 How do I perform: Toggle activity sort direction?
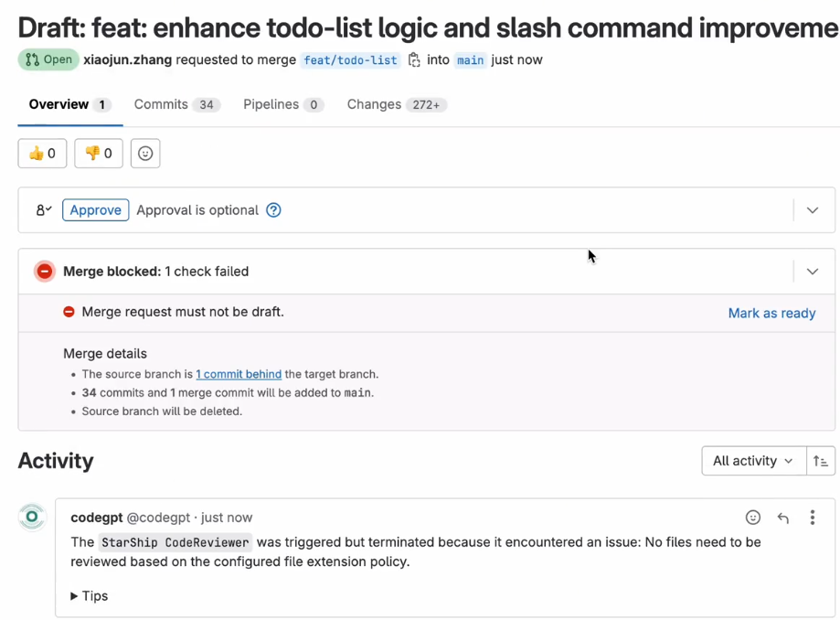pos(821,461)
